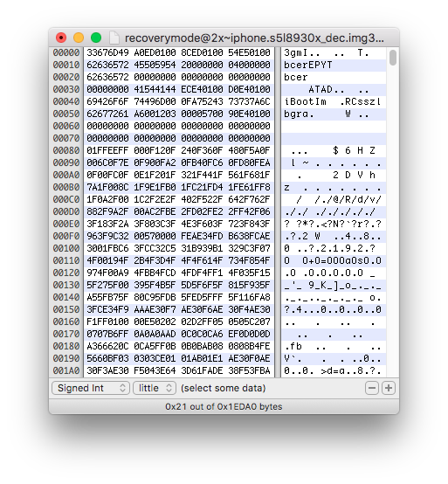This screenshot has height=484, width=448.
Task: Click the yellow minimize window button
Action: click(x=79, y=38)
